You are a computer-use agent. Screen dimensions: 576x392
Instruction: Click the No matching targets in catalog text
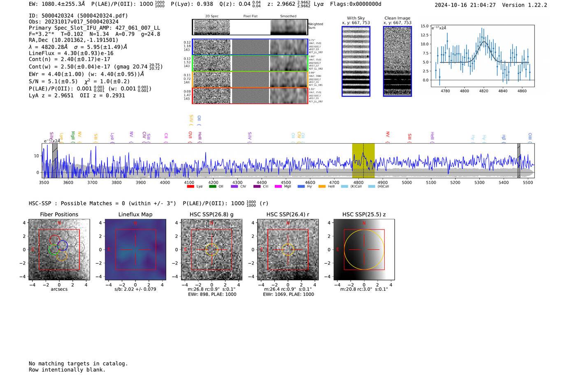point(78,364)
